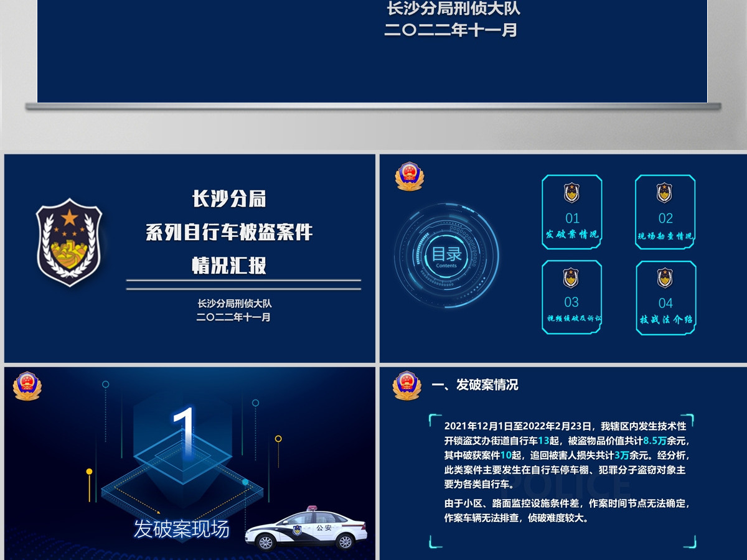Click the 一、发破案情况 heading
This screenshot has width=747, height=560.
click(475, 385)
